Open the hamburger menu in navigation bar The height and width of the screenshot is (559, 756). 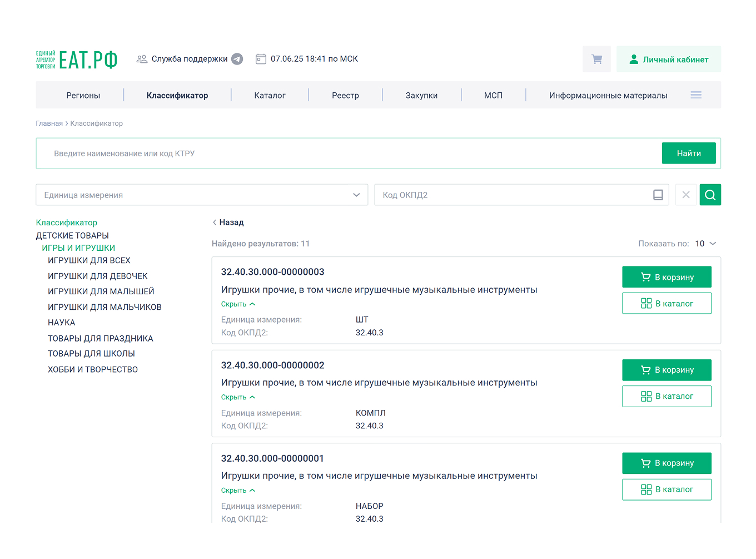point(695,95)
